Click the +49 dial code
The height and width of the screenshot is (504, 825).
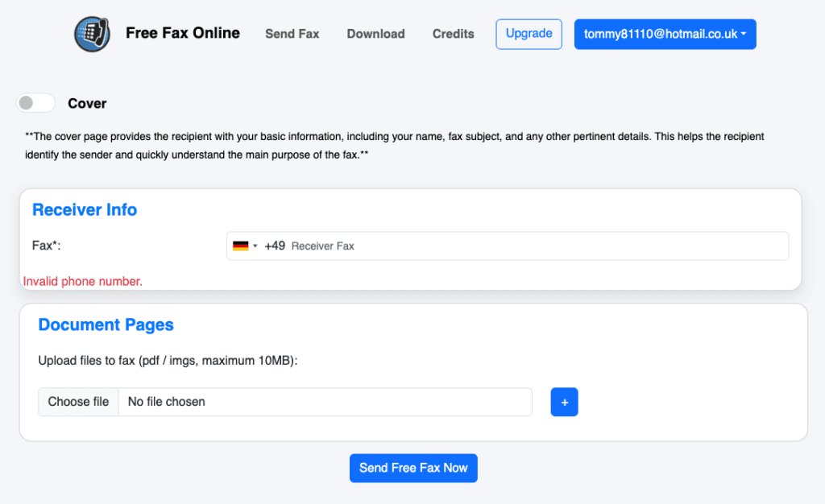275,246
